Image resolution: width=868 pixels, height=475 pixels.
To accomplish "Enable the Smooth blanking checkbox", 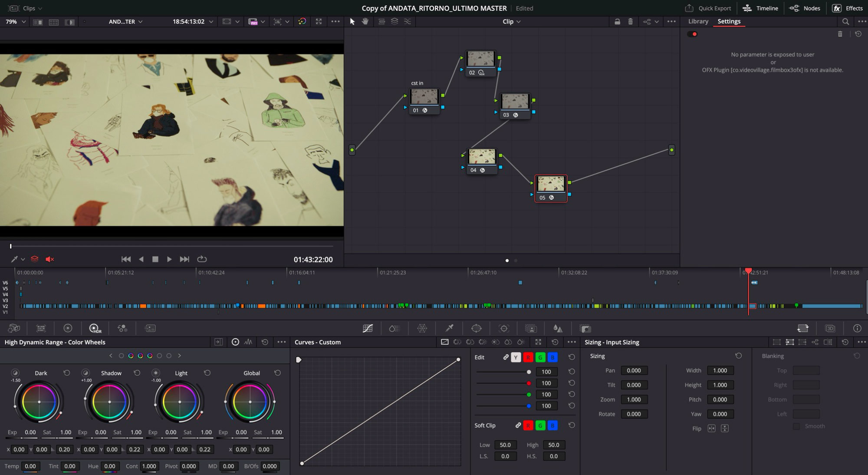I will [796, 426].
